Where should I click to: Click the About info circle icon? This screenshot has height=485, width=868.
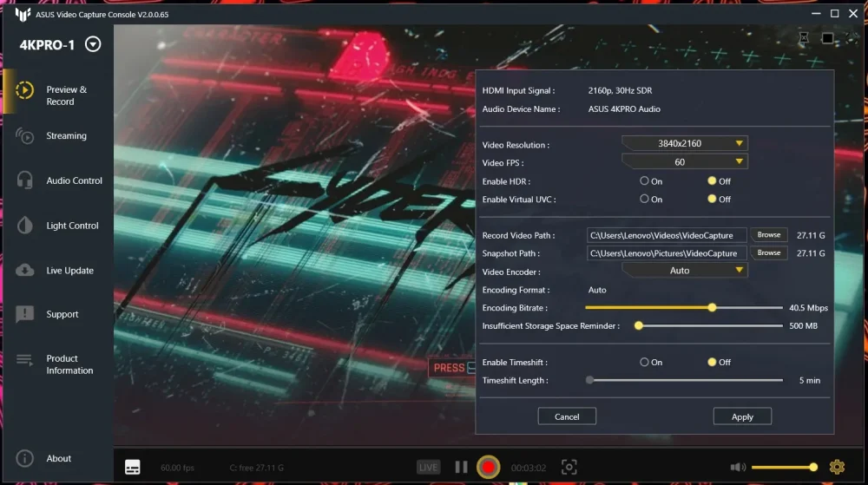(24, 458)
